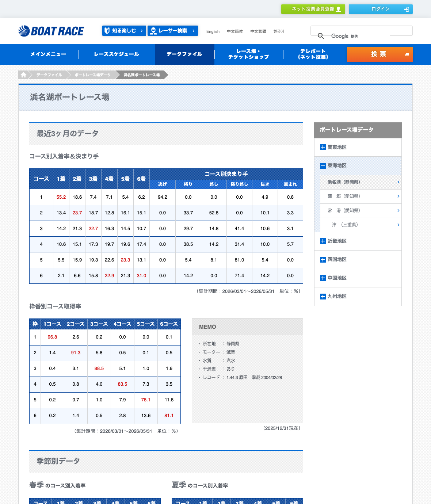Viewport: 431px width, 504px height.
Task: Expand the 関東地区 plus icon
Action: (323, 147)
